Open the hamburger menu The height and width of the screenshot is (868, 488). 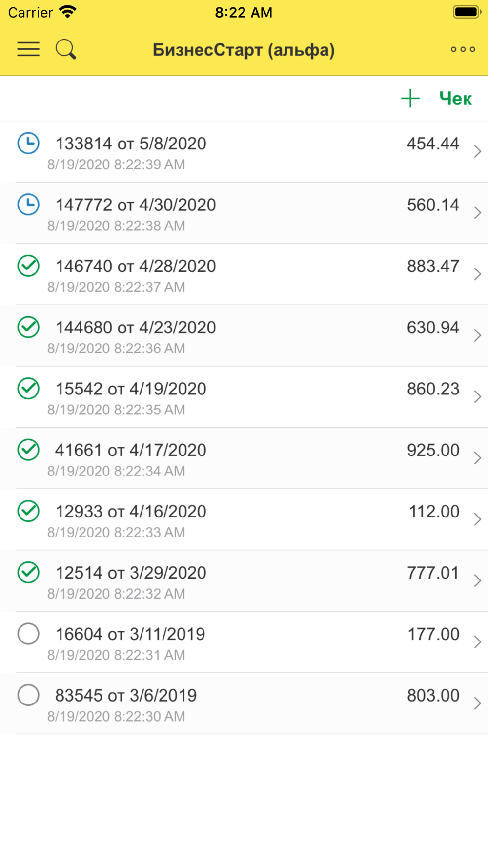(x=28, y=49)
